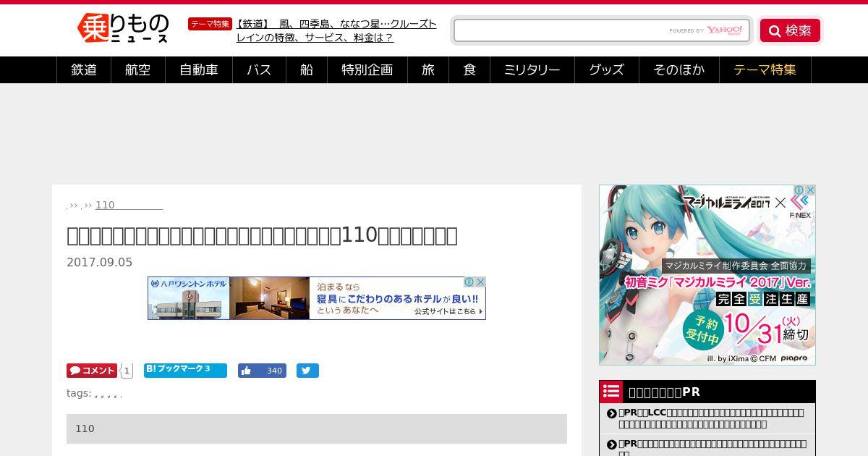Open the 航空 navigation tab

pyautogui.click(x=138, y=69)
